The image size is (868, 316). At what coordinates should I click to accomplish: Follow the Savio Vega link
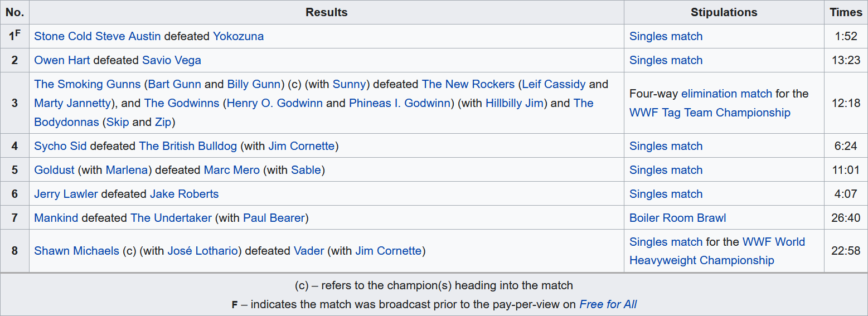click(x=171, y=60)
